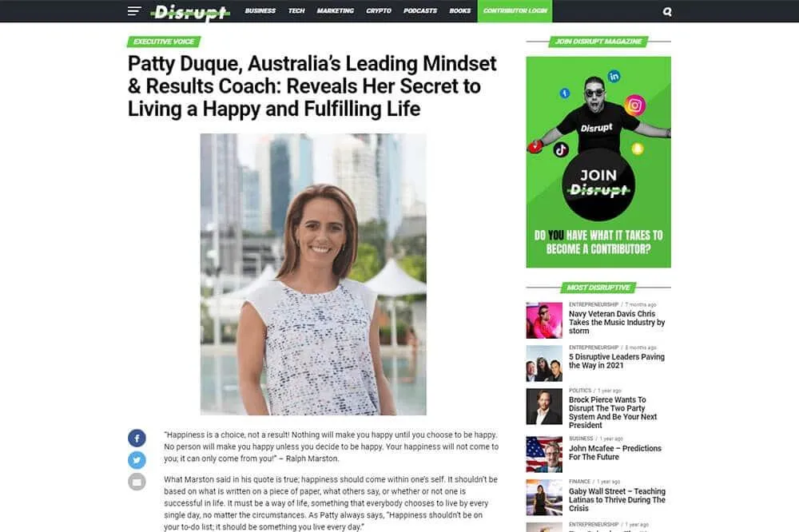Click the search magnifier icon
Image resolution: width=799 pixels, height=532 pixels.
[x=667, y=11]
